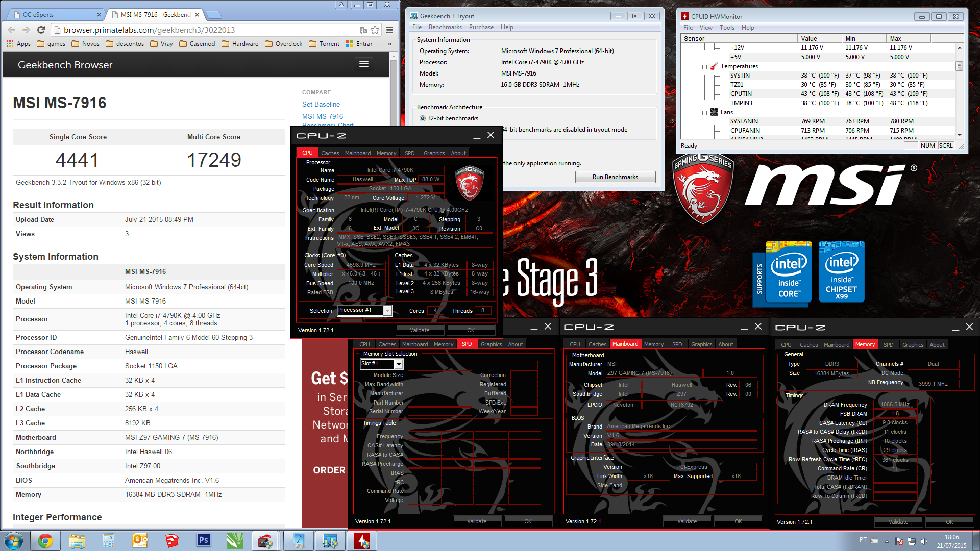Click Validate in the Mainboard CPU-Z window
The width and height of the screenshot is (980, 551).
point(687,521)
